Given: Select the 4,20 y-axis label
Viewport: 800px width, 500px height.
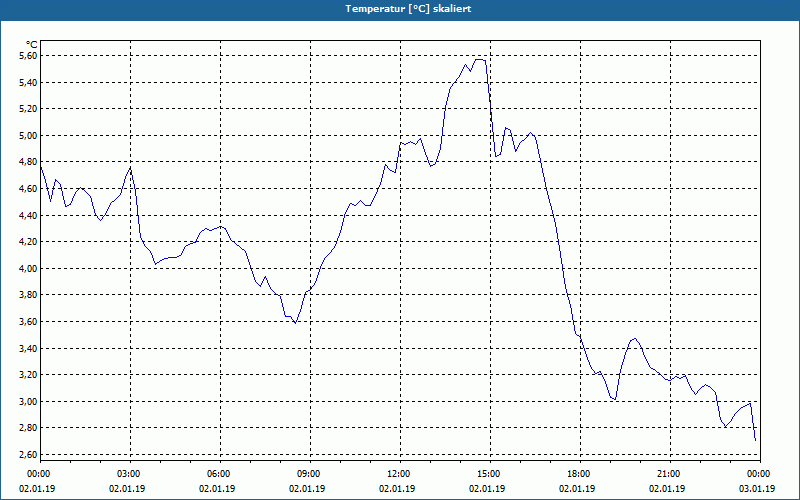Looking at the screenshot, I should click(28, 242).
